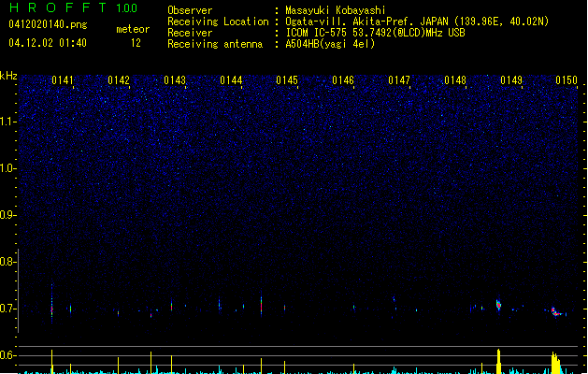
Task: Click the 0.8 kHz axis label
Action: point(8,262)
